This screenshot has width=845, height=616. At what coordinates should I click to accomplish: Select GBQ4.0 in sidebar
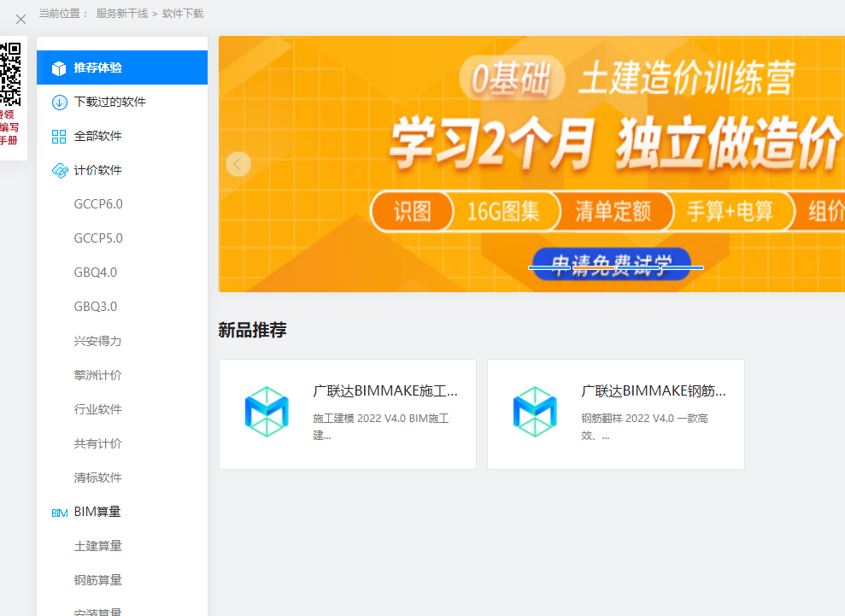point(96,273)
